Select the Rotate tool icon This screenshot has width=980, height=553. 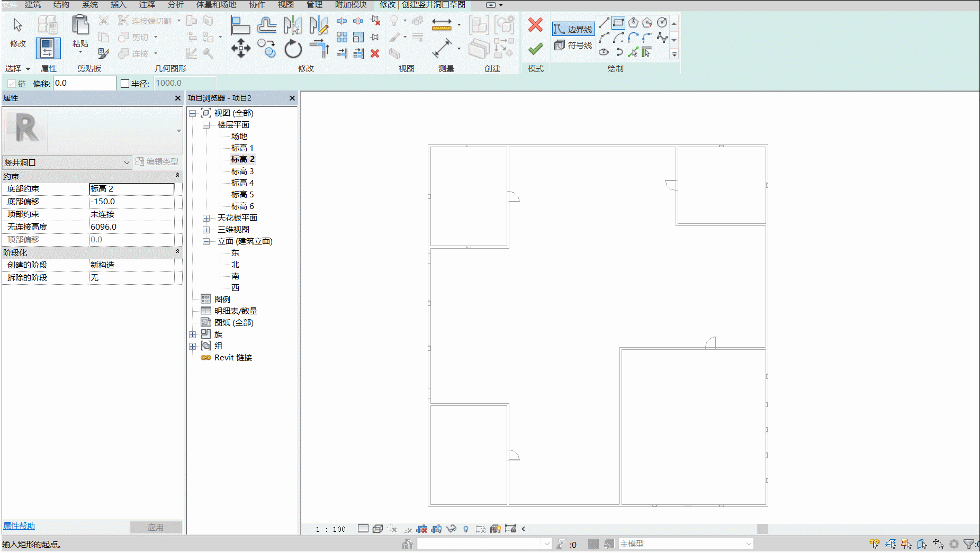click(x=293, y=49)
